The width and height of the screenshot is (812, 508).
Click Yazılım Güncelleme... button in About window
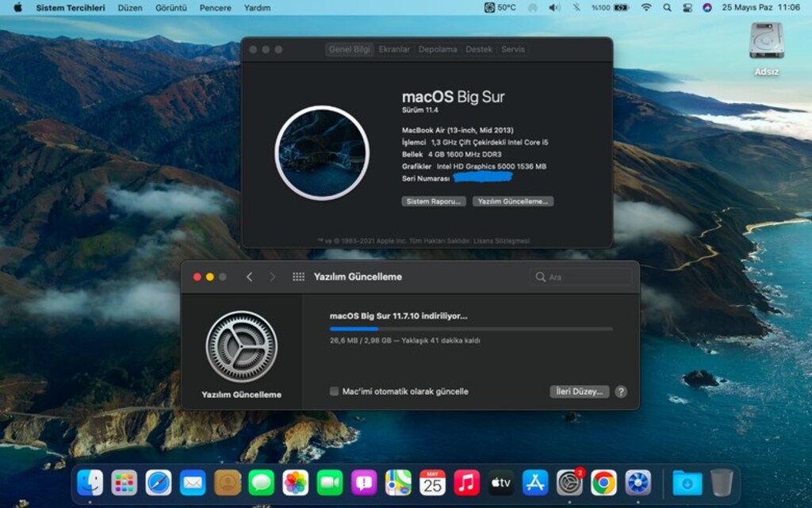tap(513, 201)
